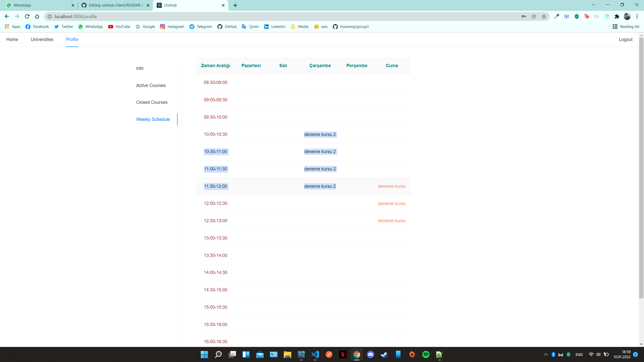Open the LinkedIn bookmark
The width and height of the screenshot is (644, 362).
click(274, 26)
